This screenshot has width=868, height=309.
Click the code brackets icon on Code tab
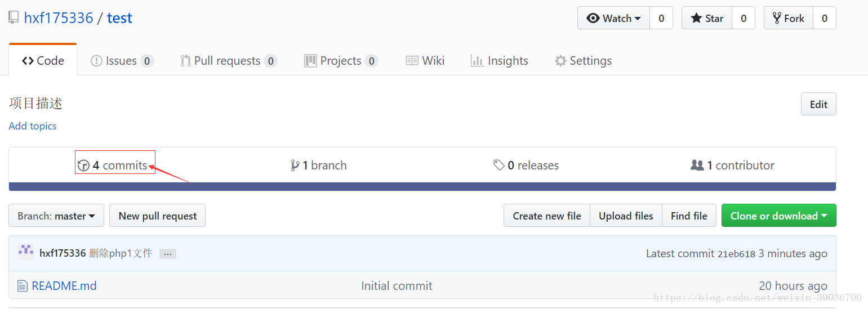coord(28,61)
